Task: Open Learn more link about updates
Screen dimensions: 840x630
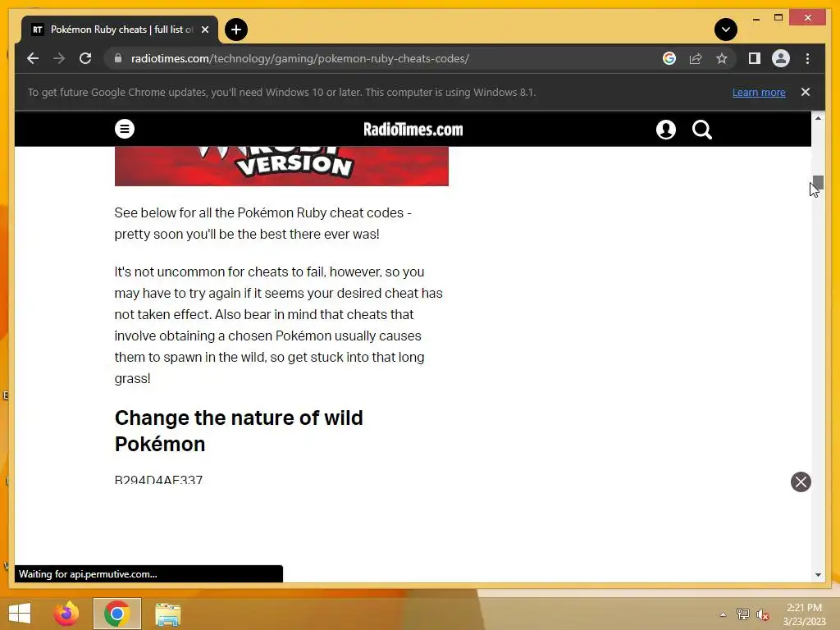Action: (x=759, y=92)
